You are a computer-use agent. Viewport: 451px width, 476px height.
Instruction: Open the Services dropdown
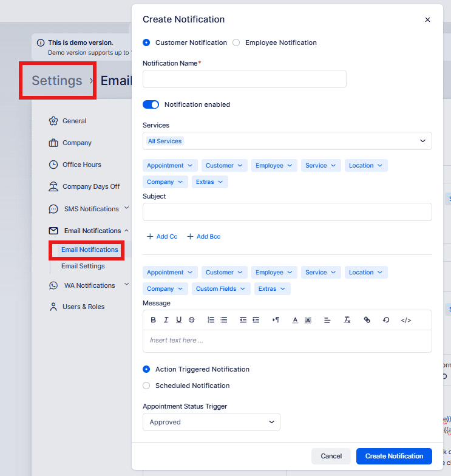tap(287, 141)
